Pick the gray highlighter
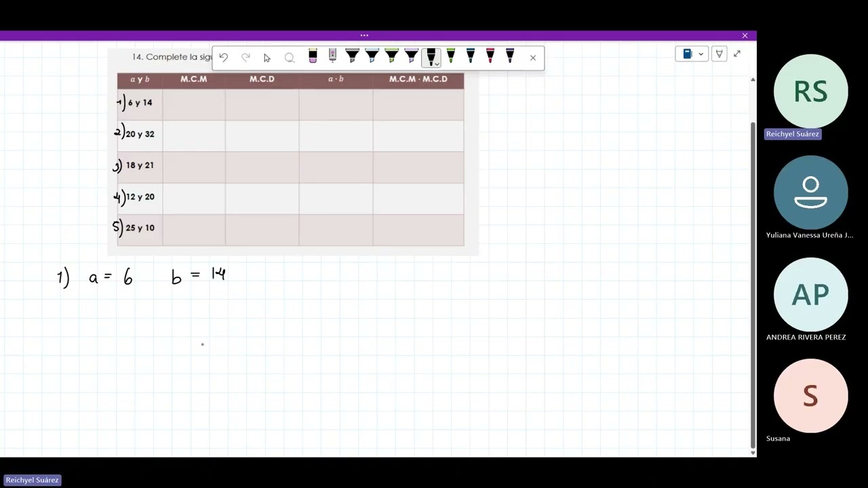868x488 pixels. (352, 56)
